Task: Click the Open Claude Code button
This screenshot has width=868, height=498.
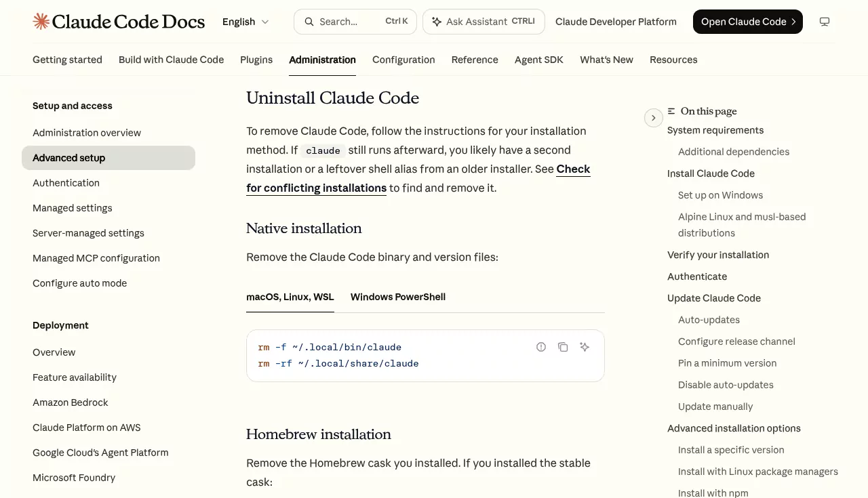Action: (x=748, y=22)
